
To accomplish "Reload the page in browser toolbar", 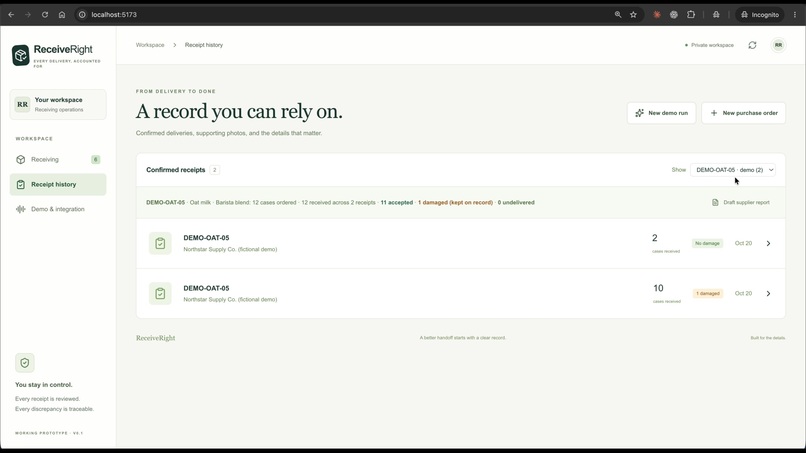I will tap(45, 15).
